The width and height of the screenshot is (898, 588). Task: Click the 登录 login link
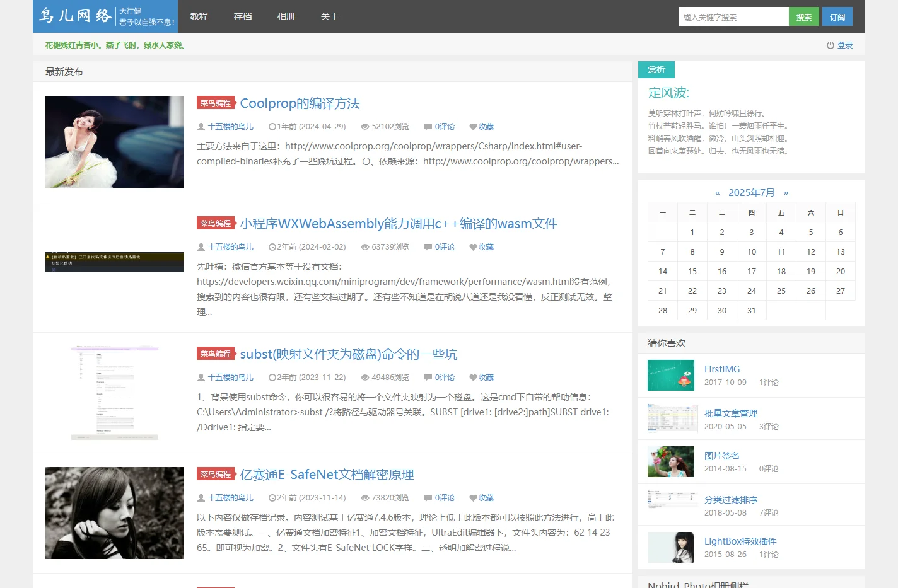(845, 45)
